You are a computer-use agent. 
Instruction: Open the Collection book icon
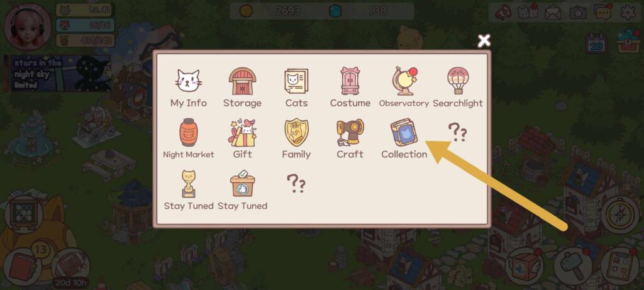404,132
